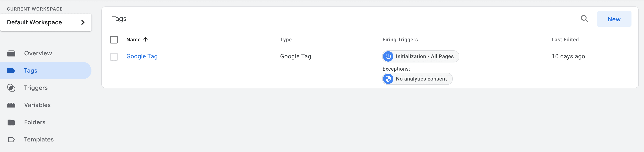The height and width of the screenshot is (152, 644).
Task: Toggle the select-all tags checkbox
Action: (114, 40)
